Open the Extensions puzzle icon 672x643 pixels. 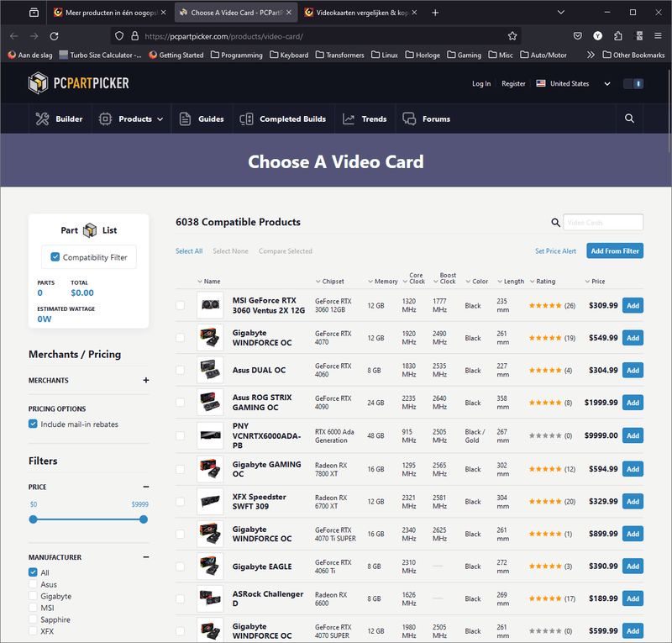617,36
